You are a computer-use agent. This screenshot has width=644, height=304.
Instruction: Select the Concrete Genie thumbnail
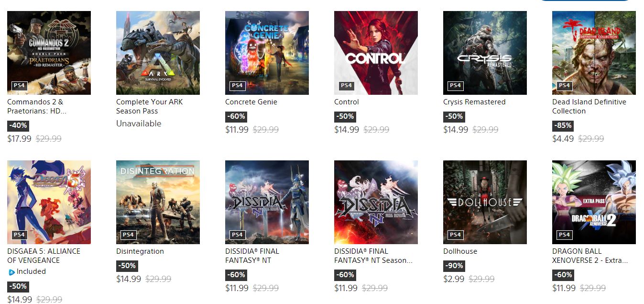pyautogui.click(x=267, y=53)
